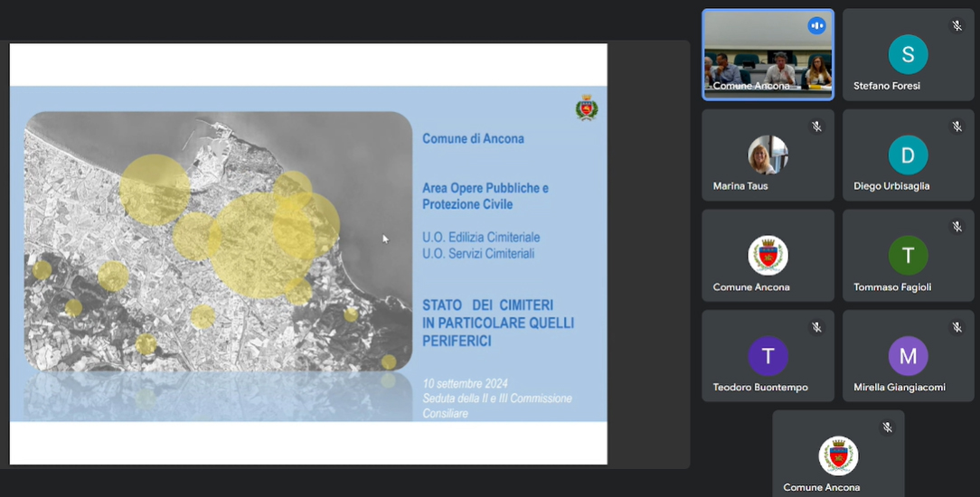Click muted mic icon on Teodoro Buontempo tile
Viewport: 980px width, 497px height.
[x=816, y=327]
